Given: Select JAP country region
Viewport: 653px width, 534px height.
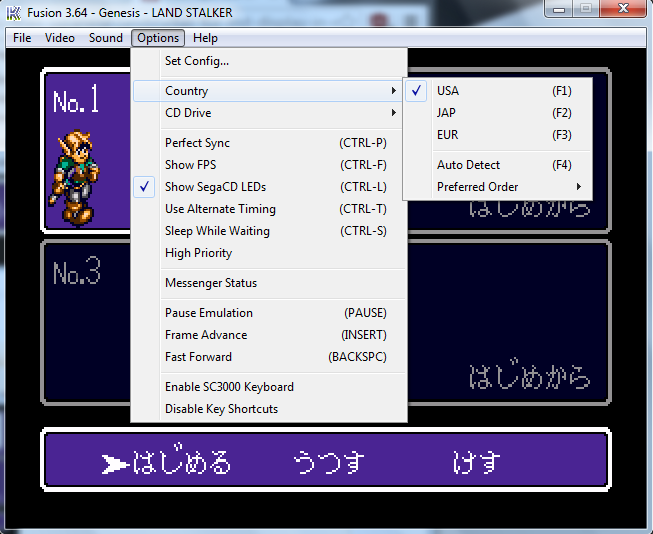Looking at the screenshot, I should coord(498,113).
